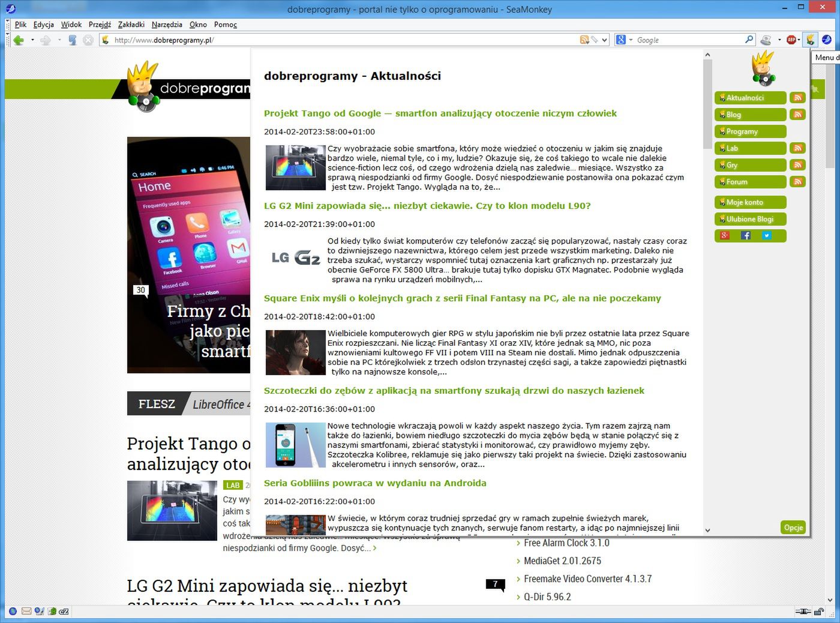The width and height of the screenshot is (840, 623).
Task: Click the Moje konto button
Action: pos(751,202)
